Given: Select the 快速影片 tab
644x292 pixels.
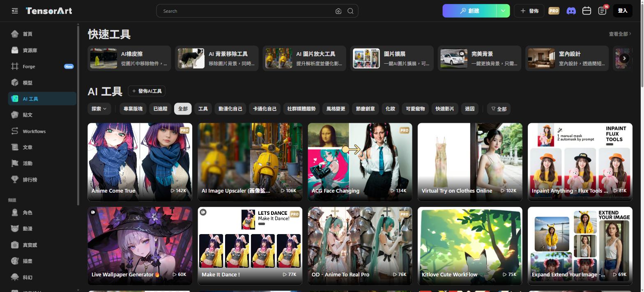Looking at the screenshot, I should tap(444, 109).
